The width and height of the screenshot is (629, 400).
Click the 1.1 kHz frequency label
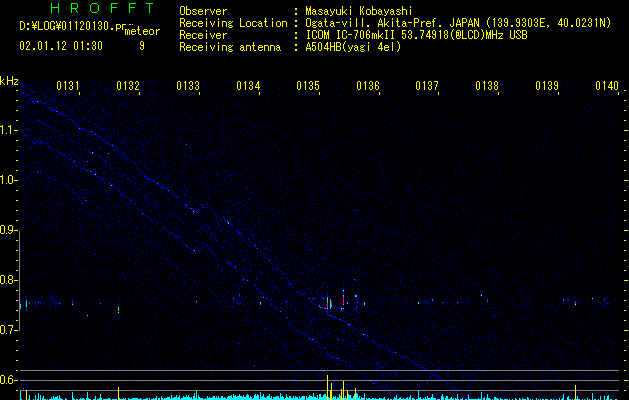(x=9, y=130)
